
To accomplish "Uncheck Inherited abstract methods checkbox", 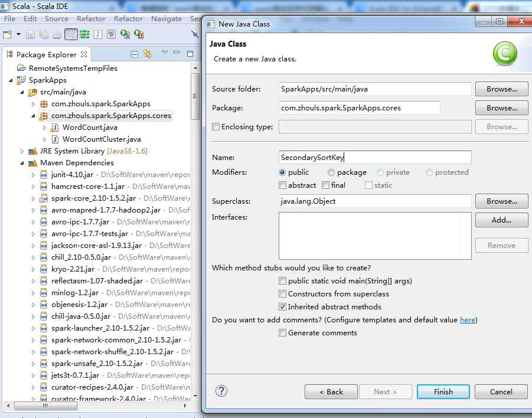I will tap(282, 307).
